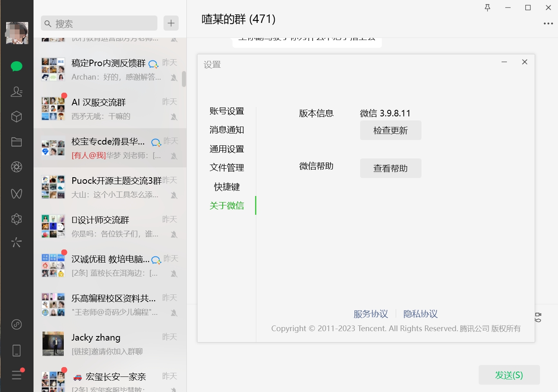This screenshot has width=558, height=392.
Task: Open the new chat plus dropdown
Action: click(x=171, y=23)
